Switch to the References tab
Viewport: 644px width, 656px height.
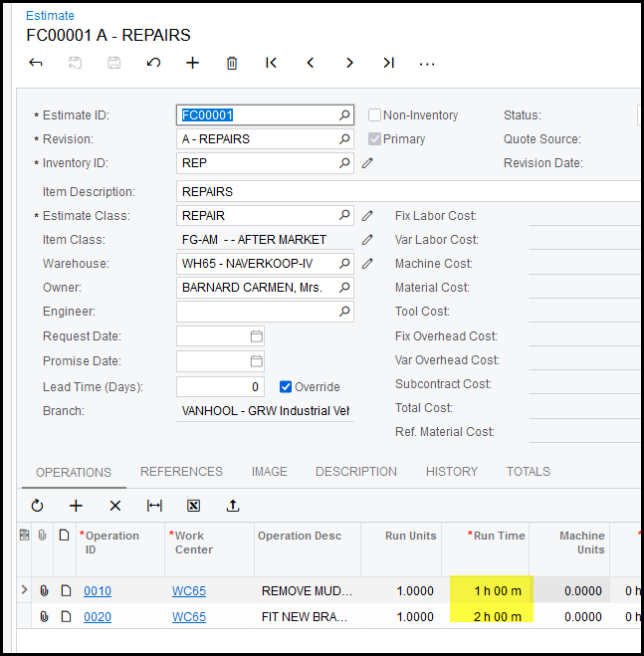tap(181, 472)
